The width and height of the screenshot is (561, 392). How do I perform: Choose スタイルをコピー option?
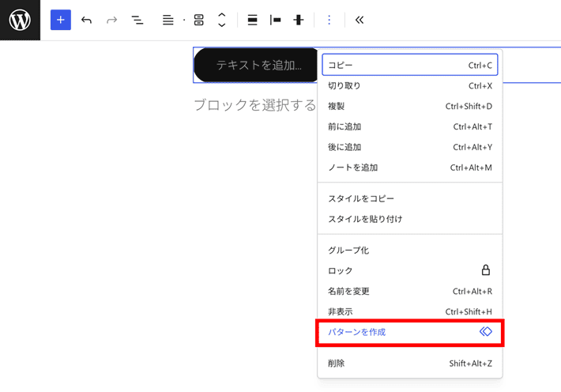pos(409,198)
